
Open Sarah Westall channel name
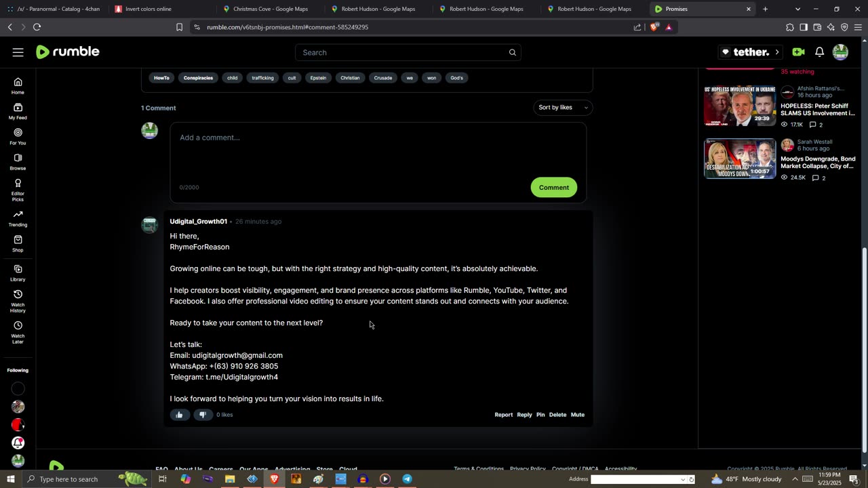click(x=814, y=142)
